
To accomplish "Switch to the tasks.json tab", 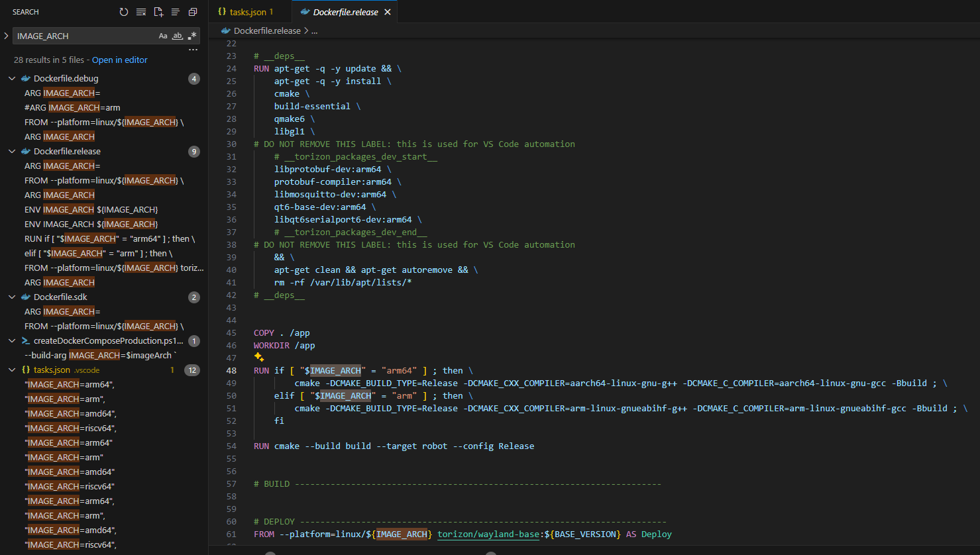I will (247, 12).
